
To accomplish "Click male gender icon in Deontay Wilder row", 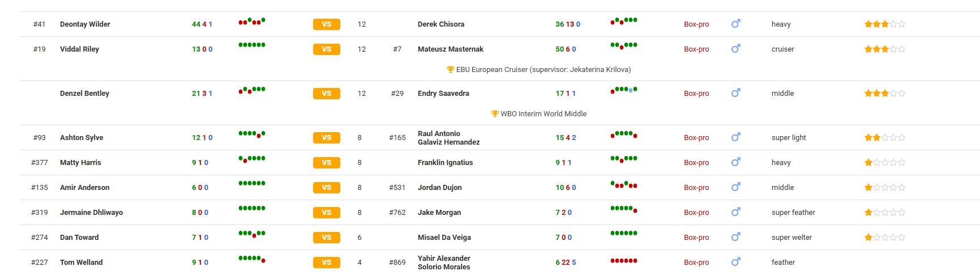I will pos(735,24).
